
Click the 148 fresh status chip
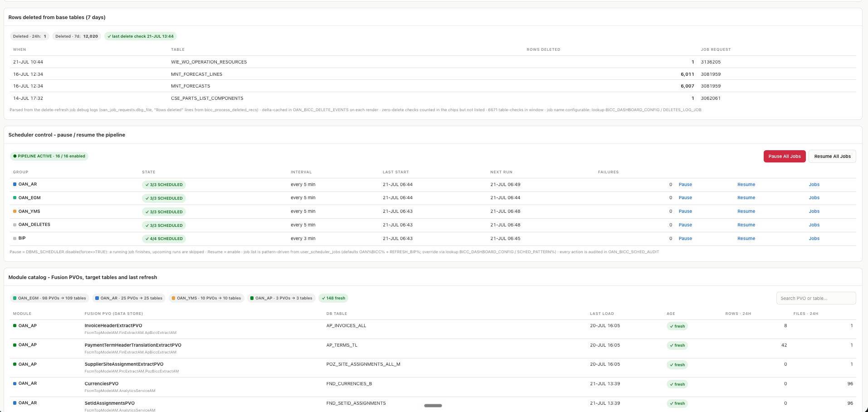tap(333, 298)
